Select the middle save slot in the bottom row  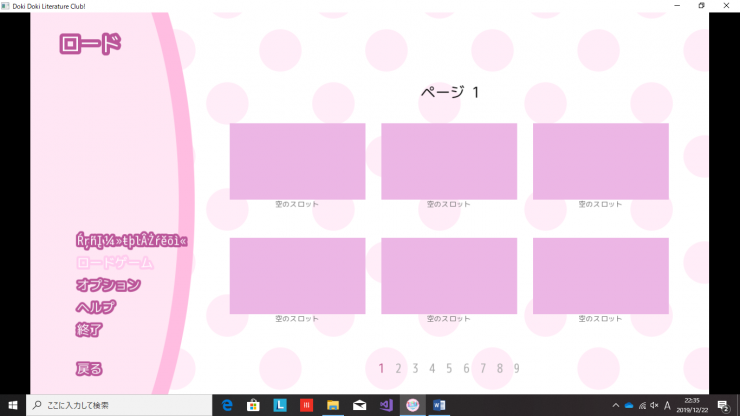(449, 276)
